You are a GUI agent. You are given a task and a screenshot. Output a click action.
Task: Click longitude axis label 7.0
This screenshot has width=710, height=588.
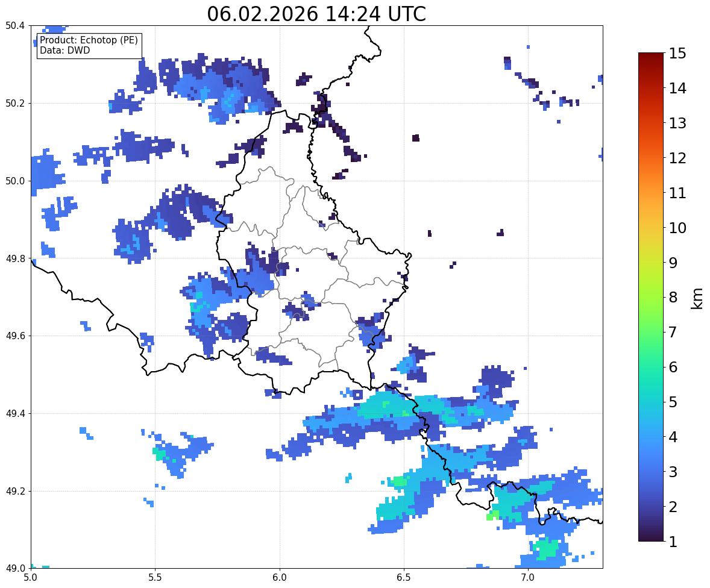click(x=528, y=578)
